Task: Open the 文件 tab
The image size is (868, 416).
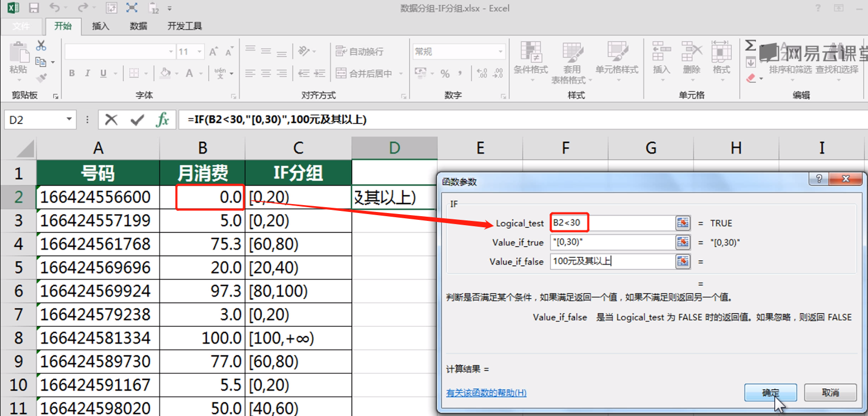Action: (21, 26)
